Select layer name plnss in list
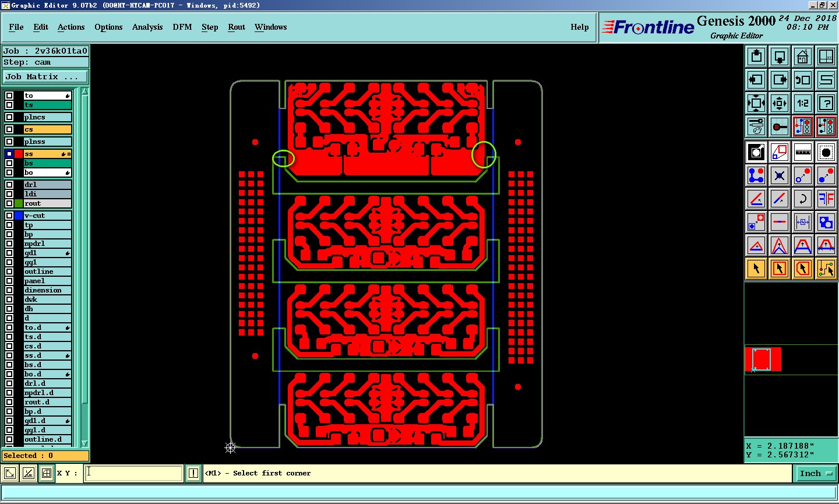This screenshot has width=839, height=504. tap(48, 142)
